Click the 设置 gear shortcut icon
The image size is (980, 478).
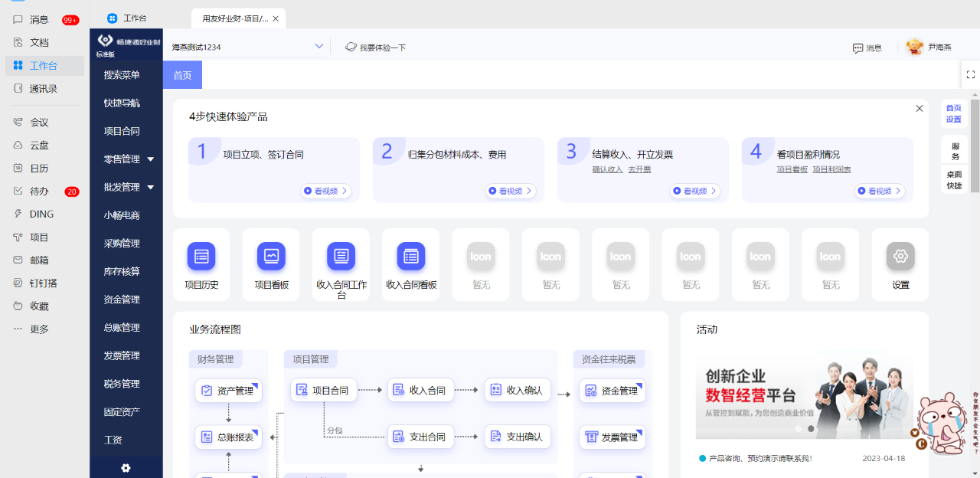click(900, 256)
